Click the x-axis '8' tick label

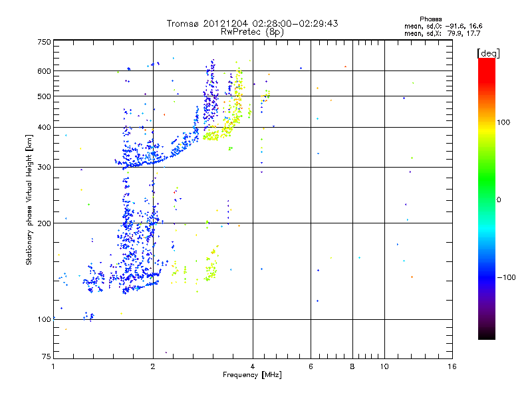[352, 366]
